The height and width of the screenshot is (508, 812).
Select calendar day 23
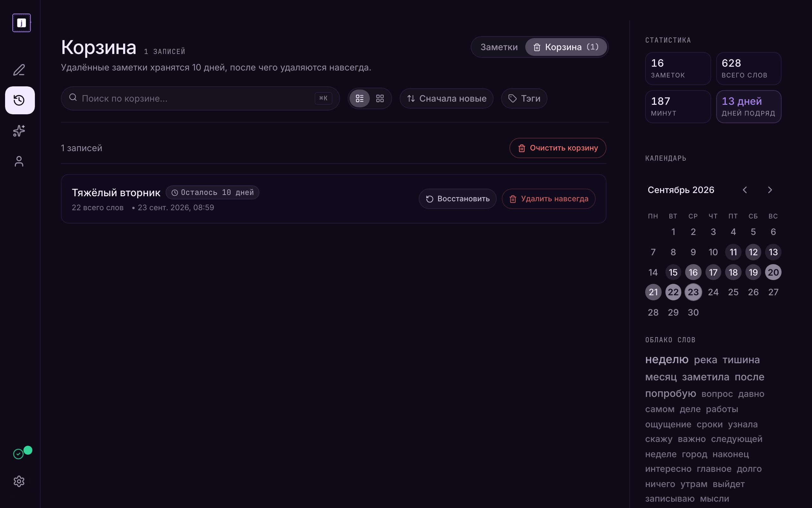pos(693,292)
